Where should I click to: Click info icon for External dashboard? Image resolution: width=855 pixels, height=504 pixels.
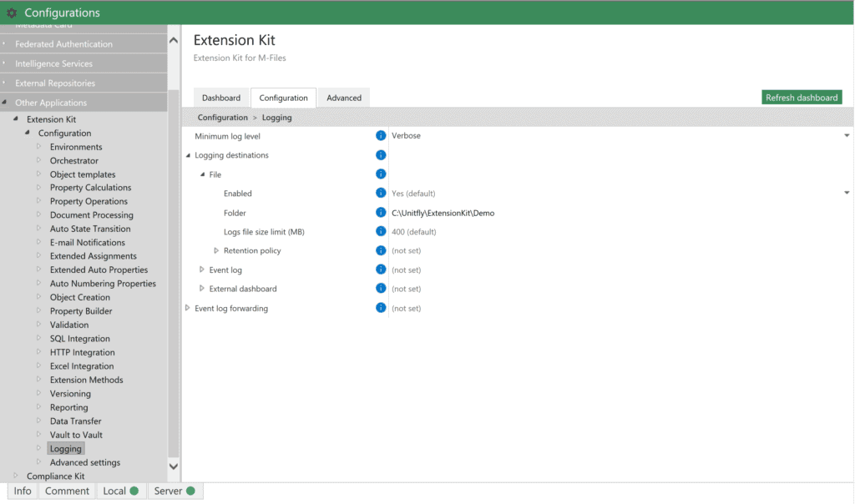[381, 289]
